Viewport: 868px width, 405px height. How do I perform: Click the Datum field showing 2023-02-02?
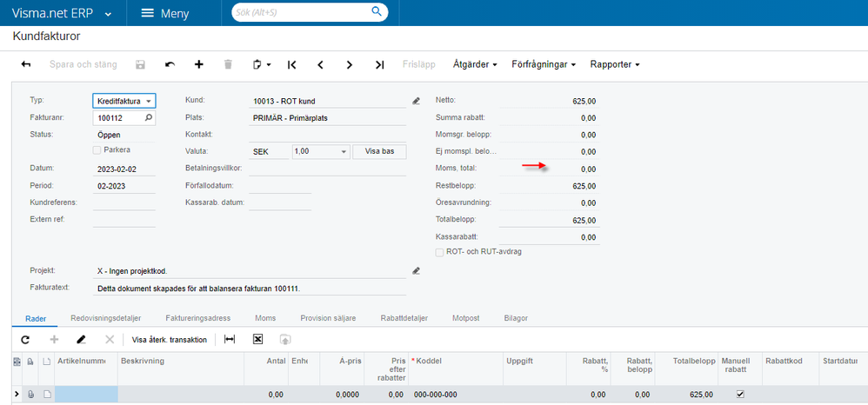[124, 169]
